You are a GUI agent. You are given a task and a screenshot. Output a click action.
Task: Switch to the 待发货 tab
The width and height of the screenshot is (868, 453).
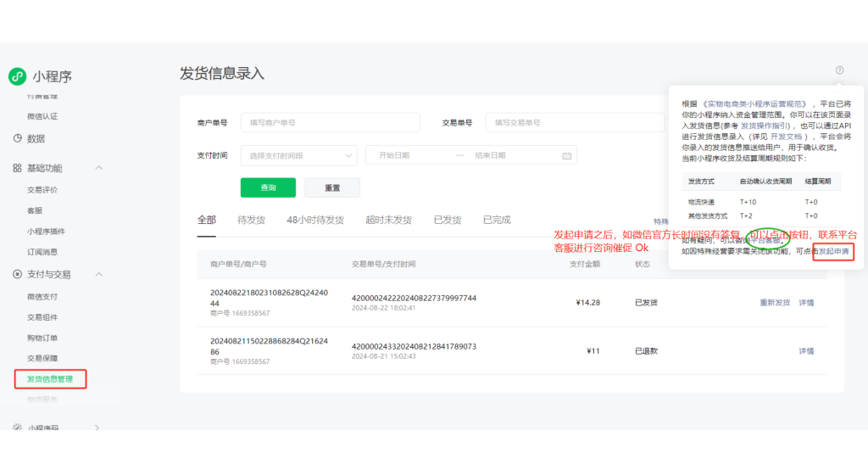(251, 220)
